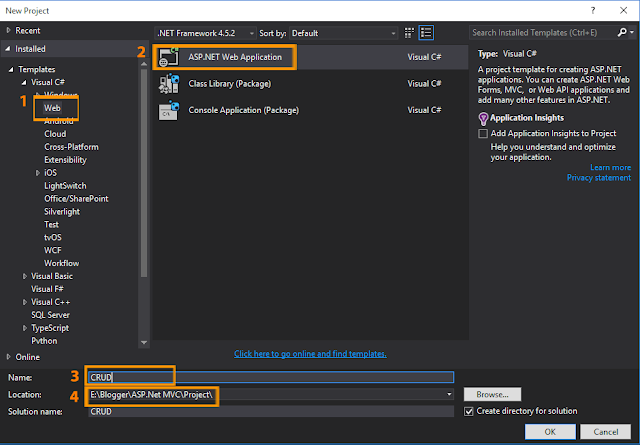Select the Web category
640x445 pixels.
[52, 108]
